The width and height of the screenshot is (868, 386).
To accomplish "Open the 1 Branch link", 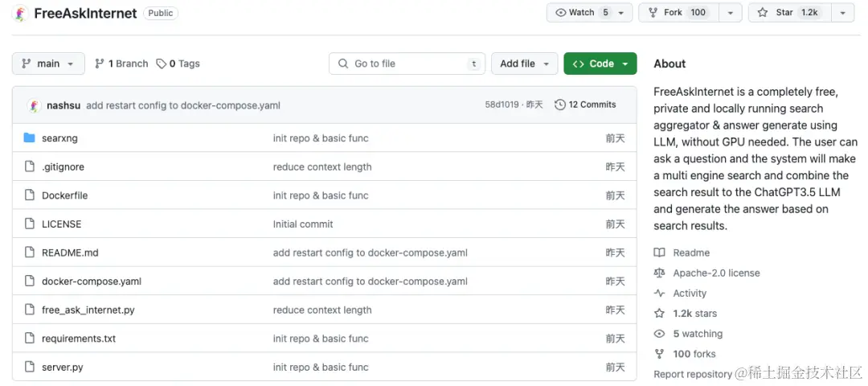I will [x=121, y=64].
